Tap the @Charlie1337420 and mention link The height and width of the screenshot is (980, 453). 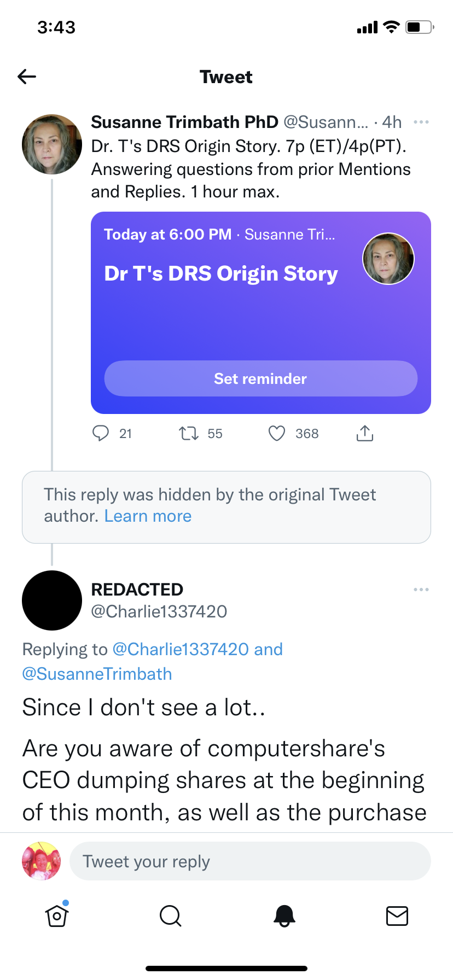198,649
